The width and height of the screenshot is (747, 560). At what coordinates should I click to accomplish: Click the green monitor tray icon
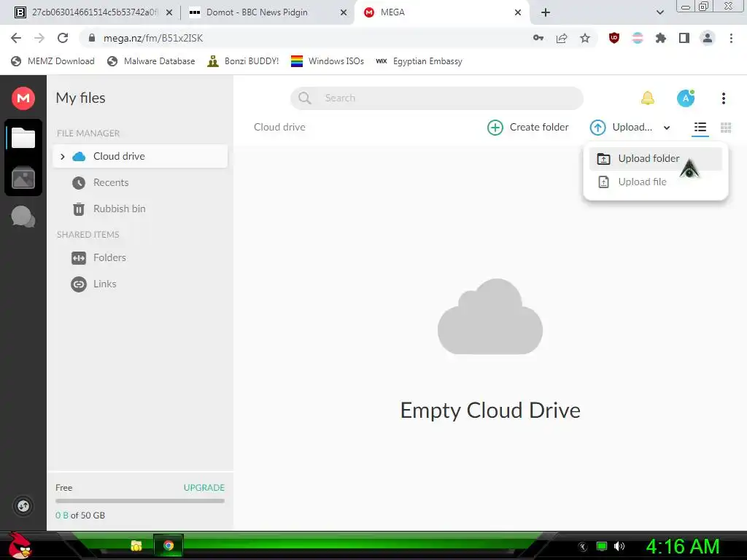(x=602, y=546)
